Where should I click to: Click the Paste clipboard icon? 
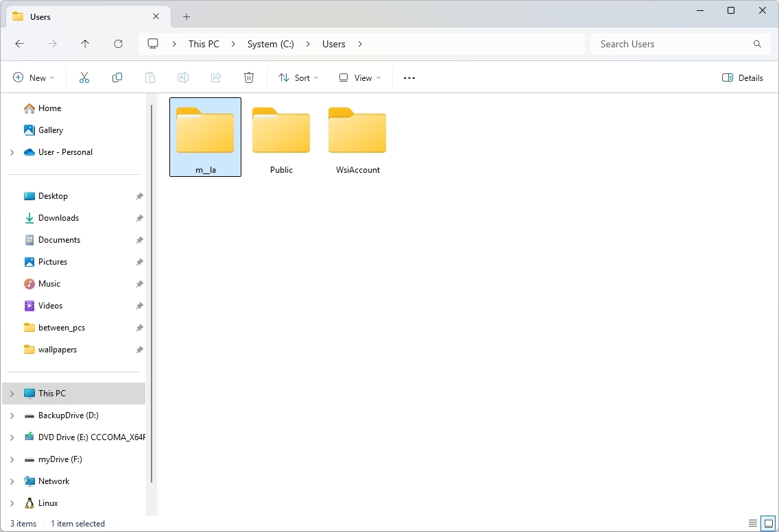pos(150,77)
